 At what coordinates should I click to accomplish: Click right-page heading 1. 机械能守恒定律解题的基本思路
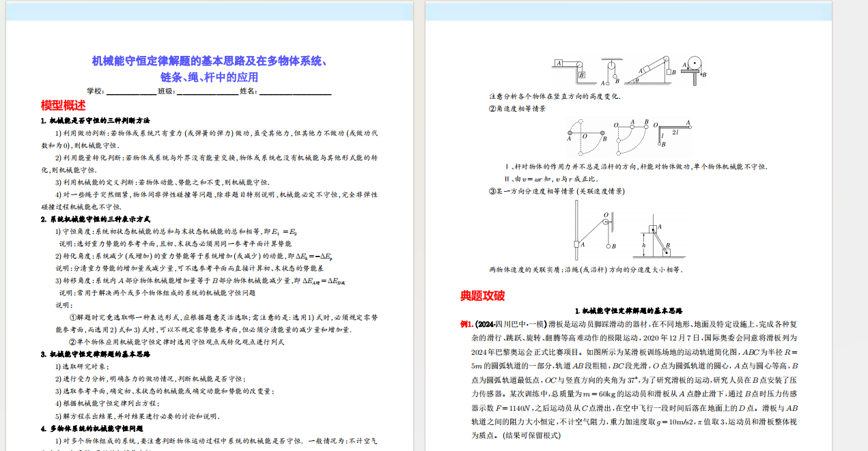628,311
